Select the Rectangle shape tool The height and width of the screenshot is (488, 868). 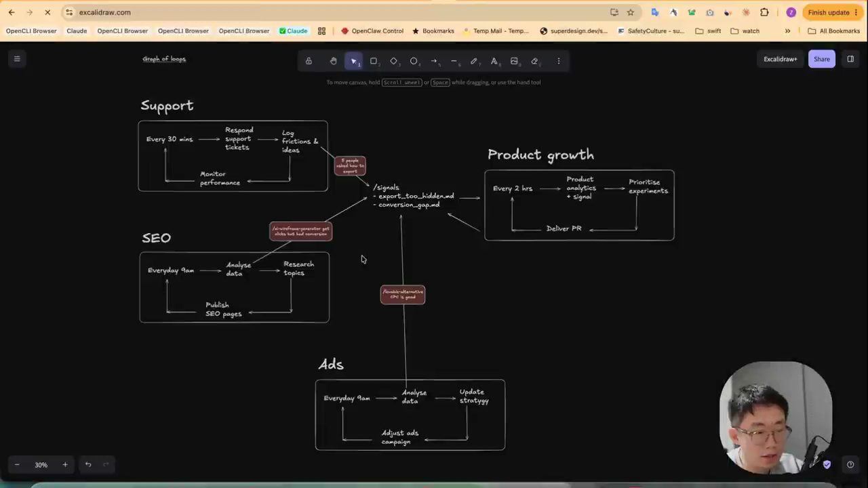tap(374, 61)
